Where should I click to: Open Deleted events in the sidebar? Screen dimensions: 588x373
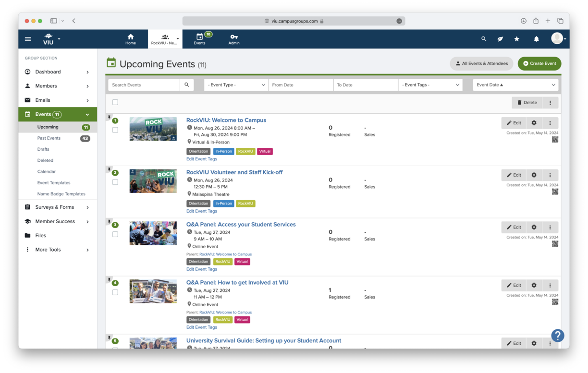tap(45, 160)
